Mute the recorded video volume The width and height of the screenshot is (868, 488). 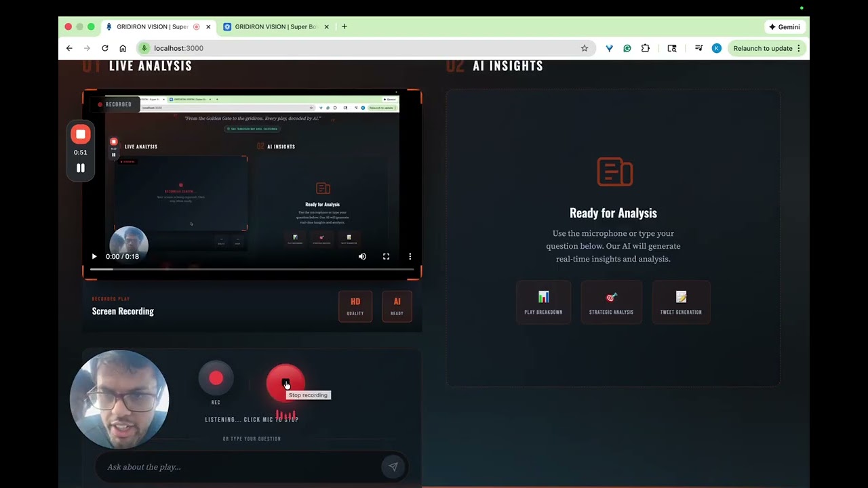coord(362,256)
